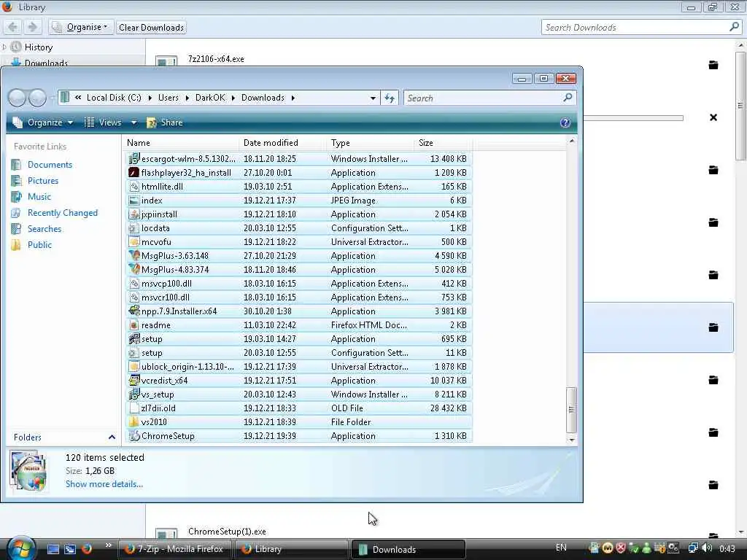Image resolution: width=747 pixels, height=560 pixels.
Task: Select zl7dii.old file row
Action: pyautogui.click(x=298, y=408)
